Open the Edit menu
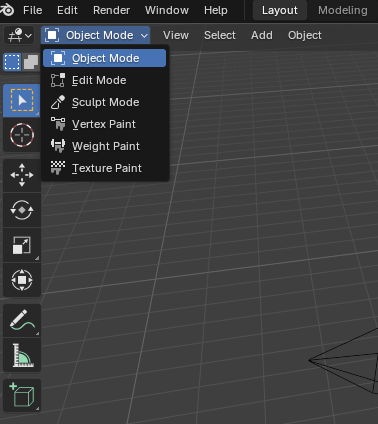The width and height of the screenshot is (378, 424). click(x=67, y=10)
